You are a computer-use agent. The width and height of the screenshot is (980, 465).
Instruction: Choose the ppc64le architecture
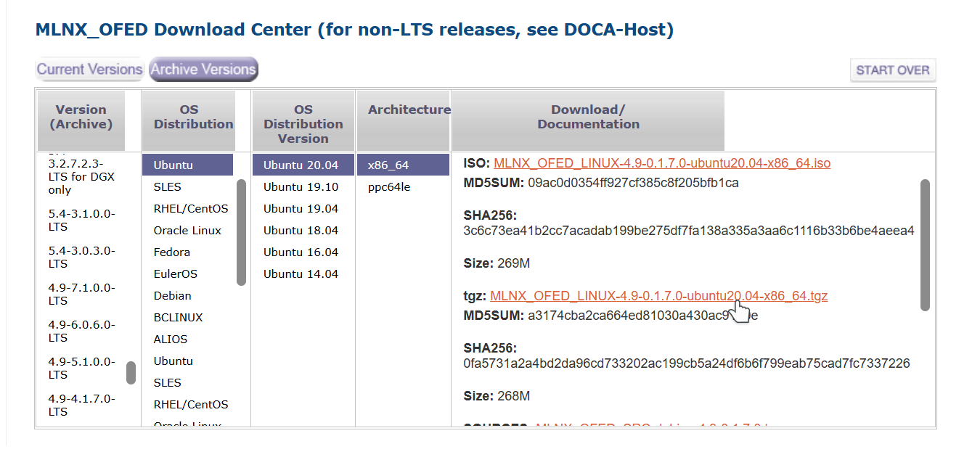pos(389,187)
